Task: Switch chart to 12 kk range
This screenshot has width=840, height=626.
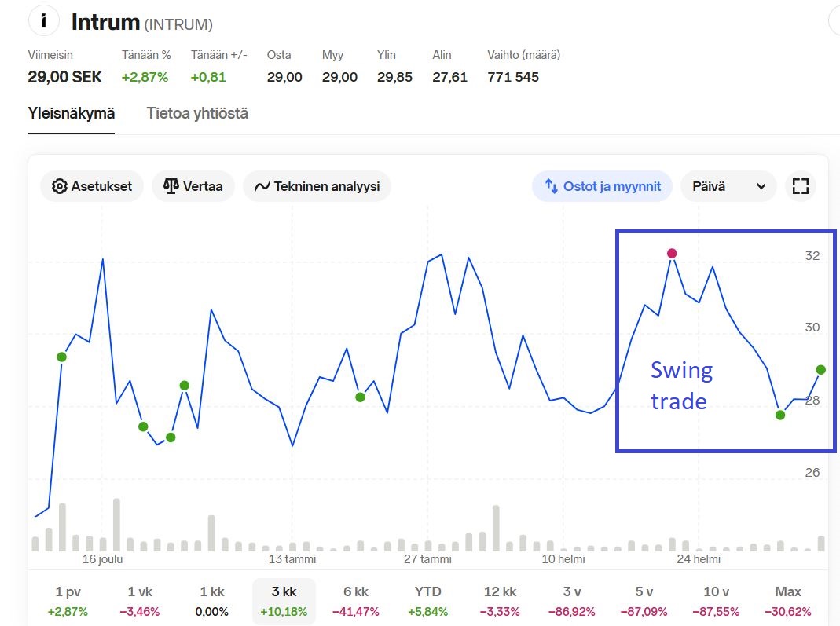Action: pyautogui.click(x=500, y=601)
